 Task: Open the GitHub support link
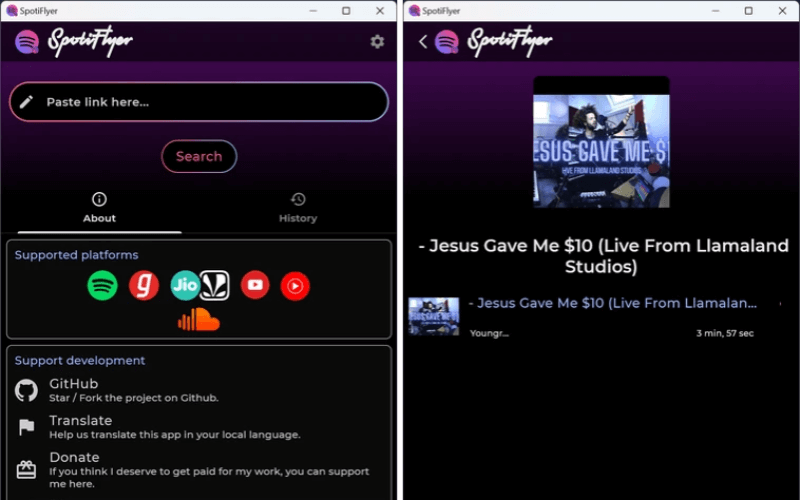coord(199,390)
